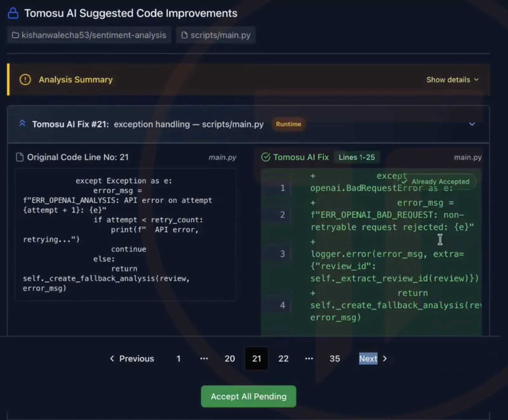Go to page 20
This screenshot has width=508, height=420.
pos(230,358)
